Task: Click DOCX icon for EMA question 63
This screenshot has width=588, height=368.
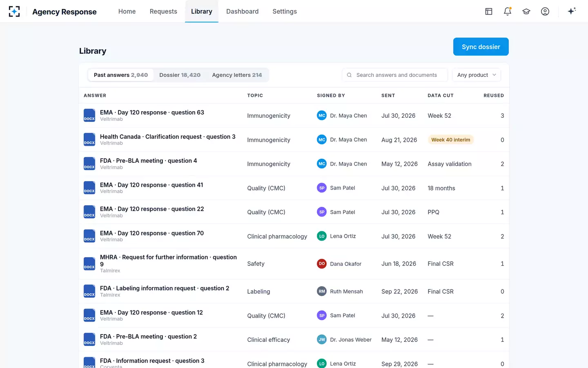Action: [x=89, y=115]
